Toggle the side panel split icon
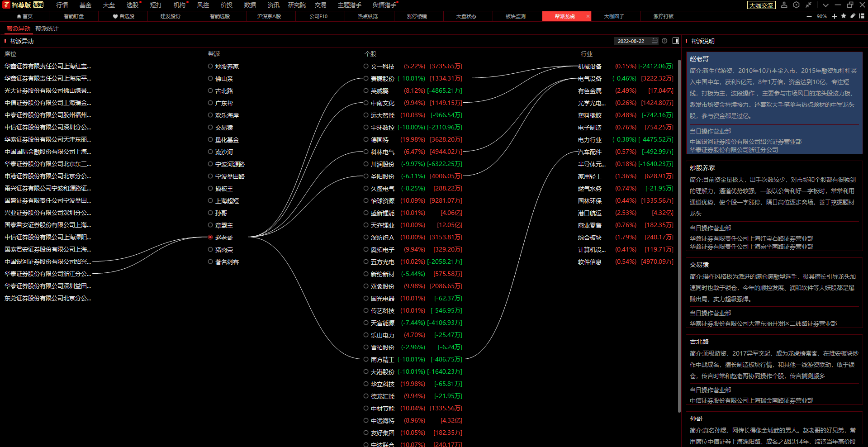Viewport: 868px width, 447px height. pos(676,41)
